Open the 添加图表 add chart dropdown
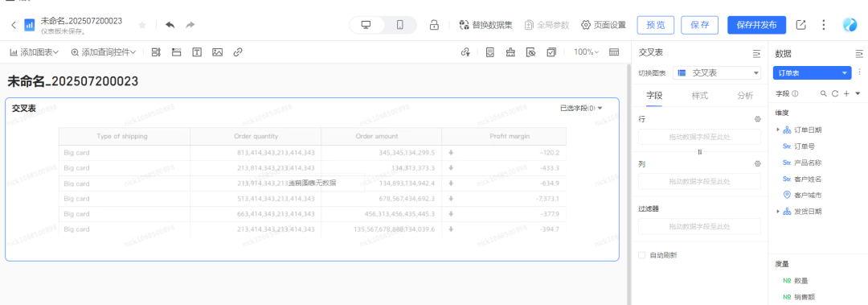 [x=35, y=52]
